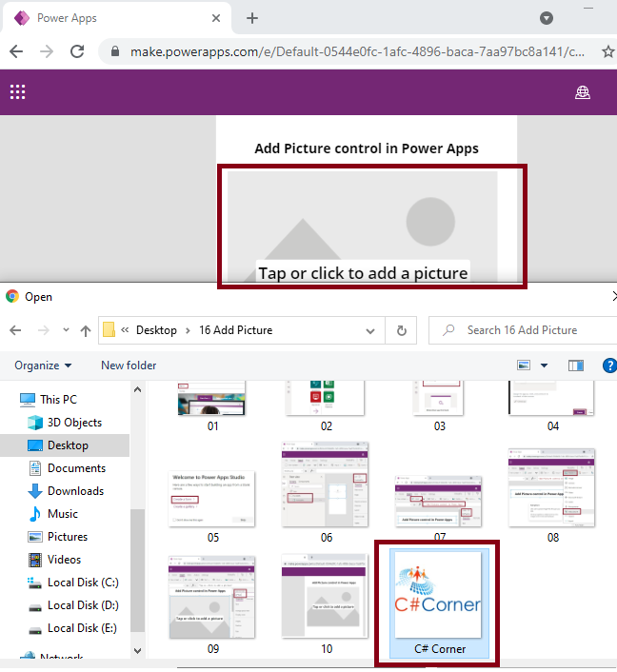617x672 pixels.
Task: Select image file 06
Action: pyautogui.click(x=326, y=493)
